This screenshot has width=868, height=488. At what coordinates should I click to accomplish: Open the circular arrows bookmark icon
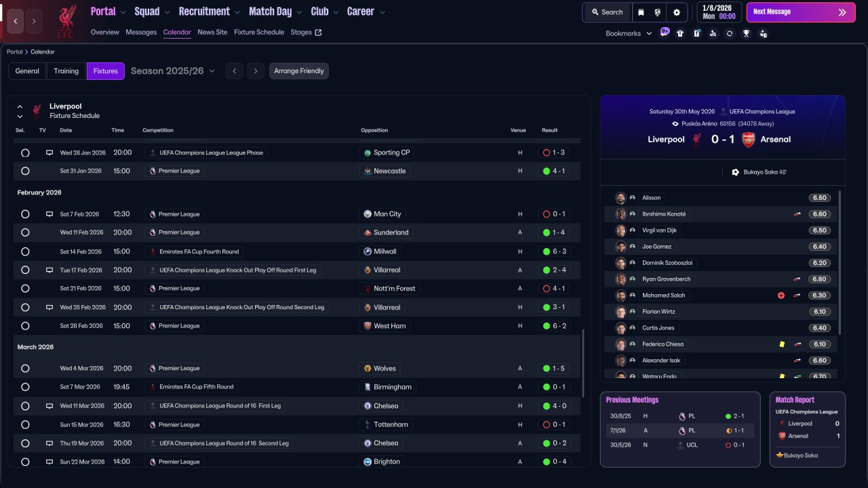[730, 33]
